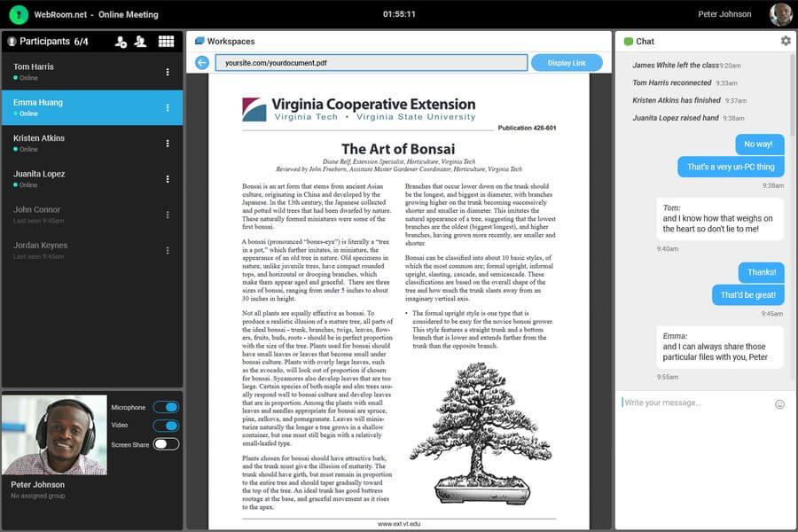Click Peter Johnson's profile avatar
Viewport: 798px width, 532px height.
780,14
